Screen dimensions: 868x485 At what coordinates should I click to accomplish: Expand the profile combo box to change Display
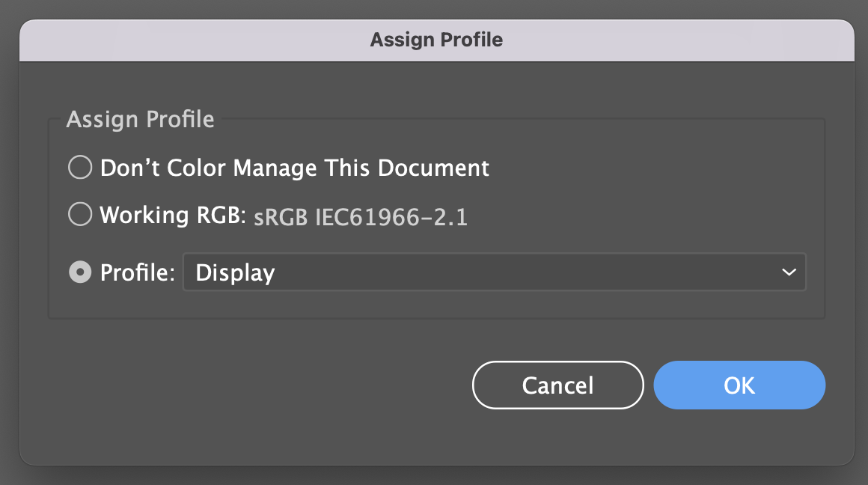494,272
